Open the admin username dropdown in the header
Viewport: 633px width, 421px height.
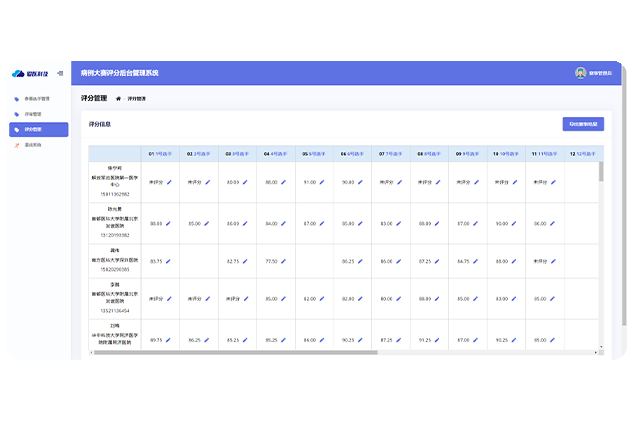click(600, 73)
